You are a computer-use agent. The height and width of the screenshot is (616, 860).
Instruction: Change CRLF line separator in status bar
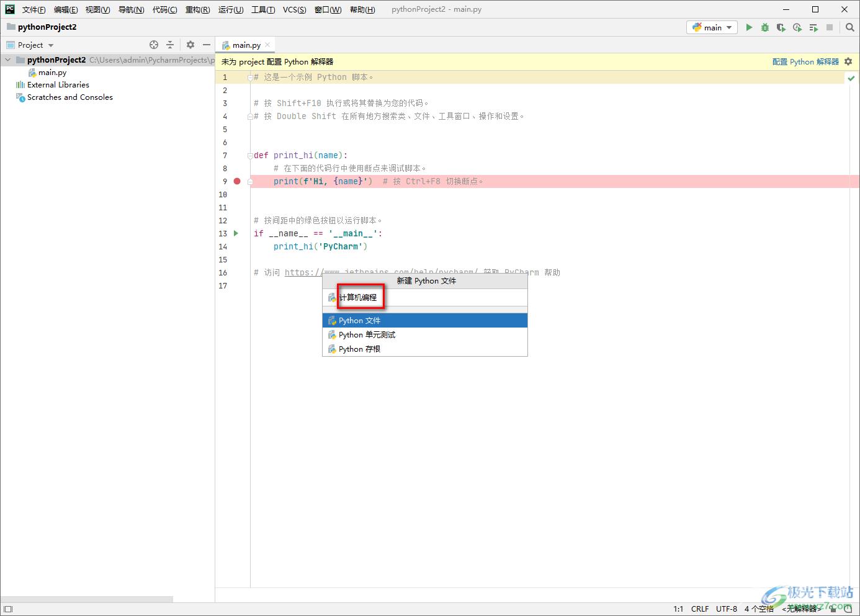(700, 609)
